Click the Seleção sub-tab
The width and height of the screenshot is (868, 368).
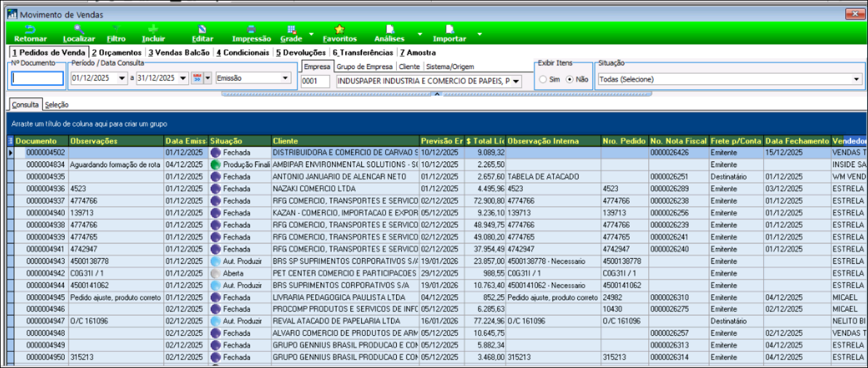tap(57, 105)
